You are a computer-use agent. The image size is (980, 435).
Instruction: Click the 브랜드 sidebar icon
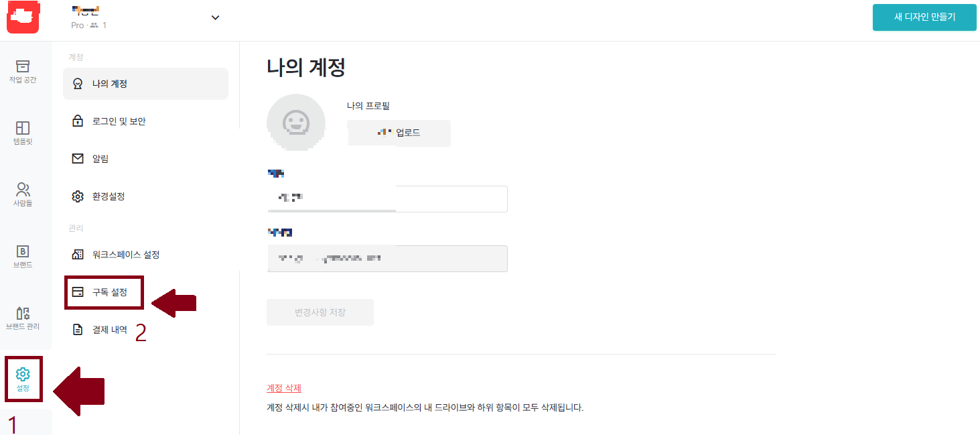point(23,255)
